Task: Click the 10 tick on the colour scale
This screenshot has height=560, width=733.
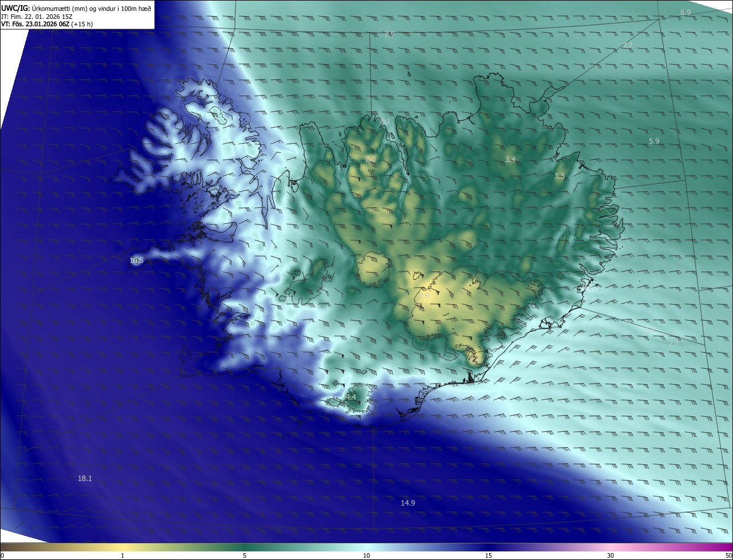Action: [366, 555]
